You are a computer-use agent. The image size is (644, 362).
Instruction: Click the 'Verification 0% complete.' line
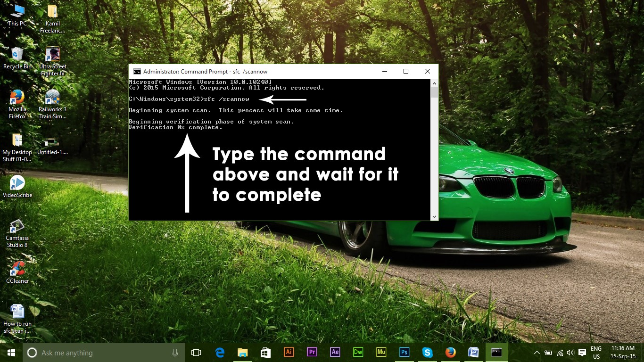pos(175,127)
